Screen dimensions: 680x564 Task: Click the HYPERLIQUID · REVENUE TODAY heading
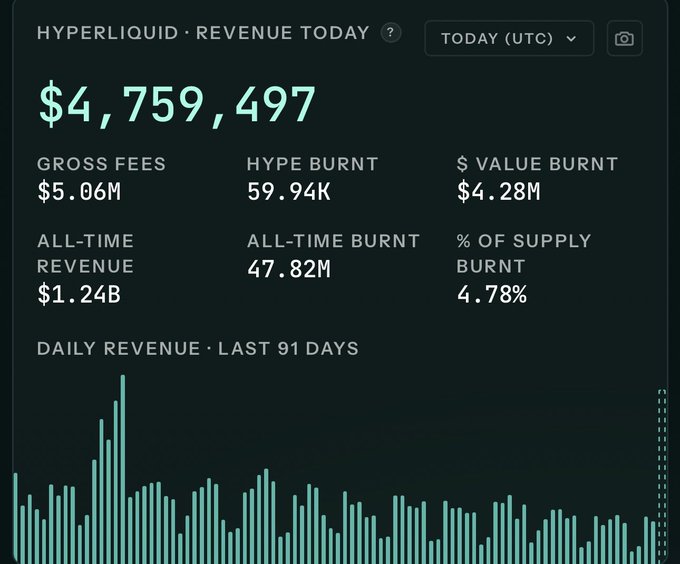(203, 33)
